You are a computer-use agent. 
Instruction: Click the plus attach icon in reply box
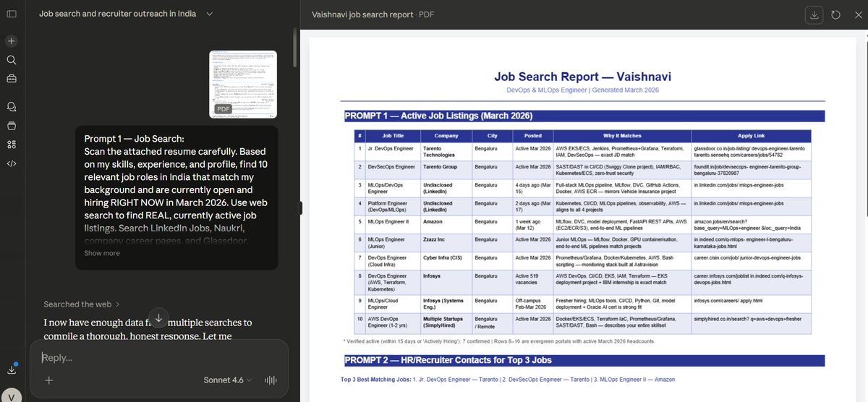[48, 380]
